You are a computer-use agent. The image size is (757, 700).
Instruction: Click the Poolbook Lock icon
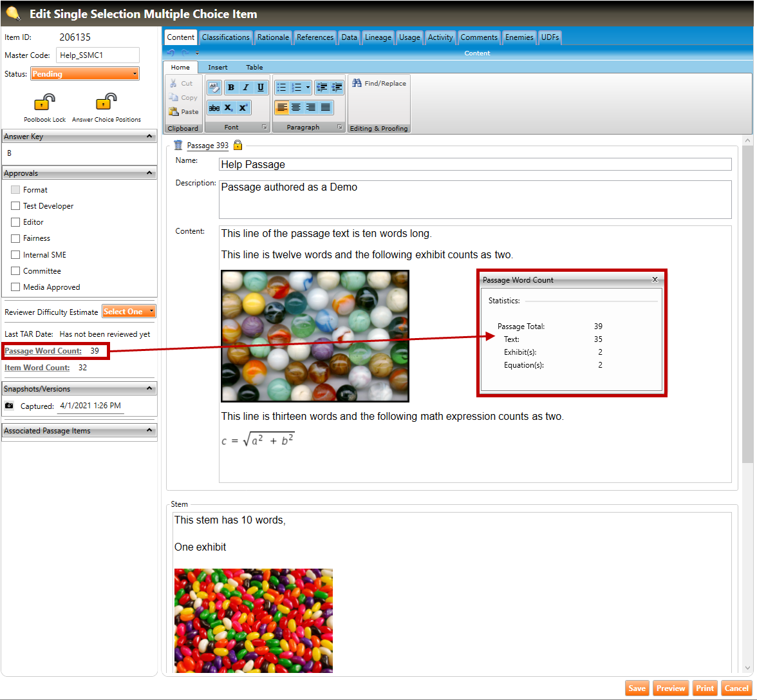[44, 103]
